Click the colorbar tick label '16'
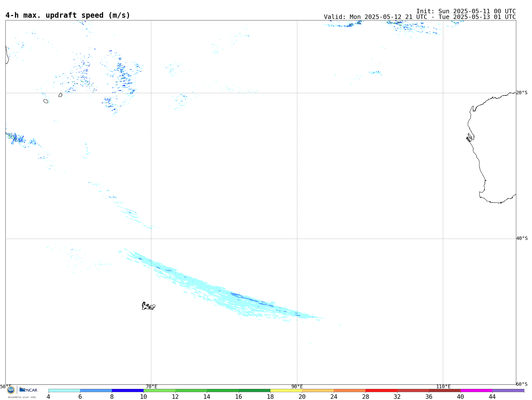The image size is (532, 400). coord(239,397)
